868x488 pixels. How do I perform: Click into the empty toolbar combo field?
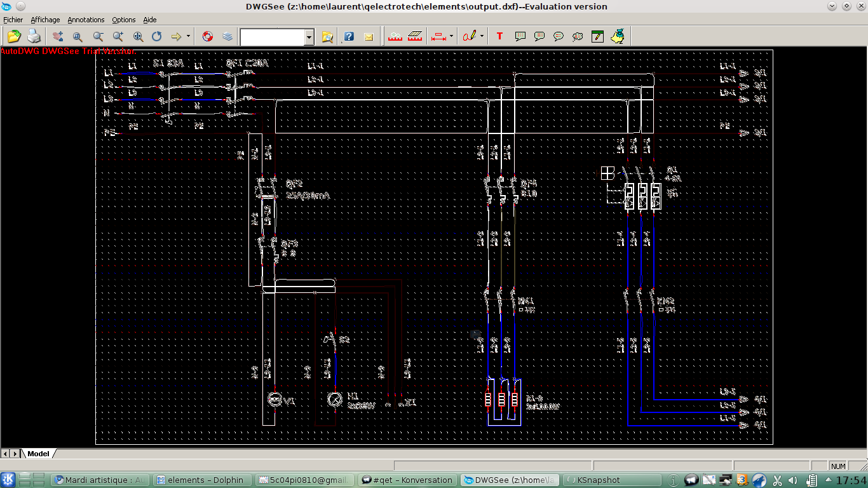pos(273,37)
